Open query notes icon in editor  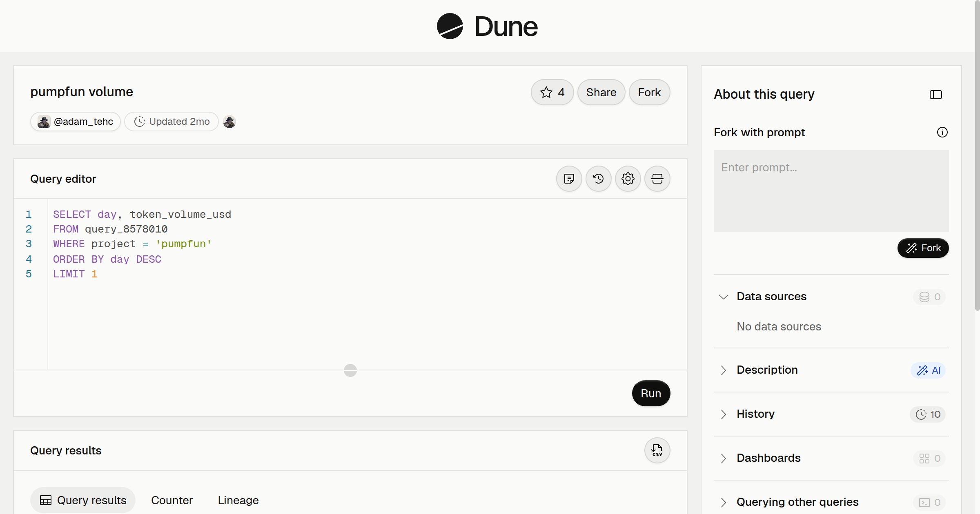point(569,179)
